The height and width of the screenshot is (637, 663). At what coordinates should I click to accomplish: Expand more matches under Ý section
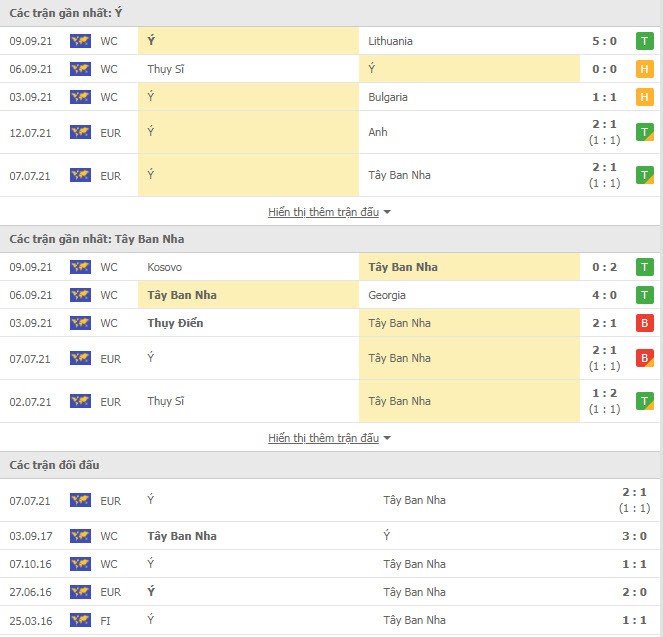323,212
